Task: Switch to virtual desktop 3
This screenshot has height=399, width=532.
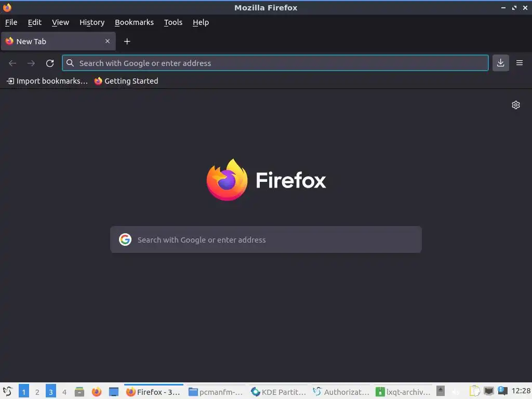Action: tap(51, 392)
